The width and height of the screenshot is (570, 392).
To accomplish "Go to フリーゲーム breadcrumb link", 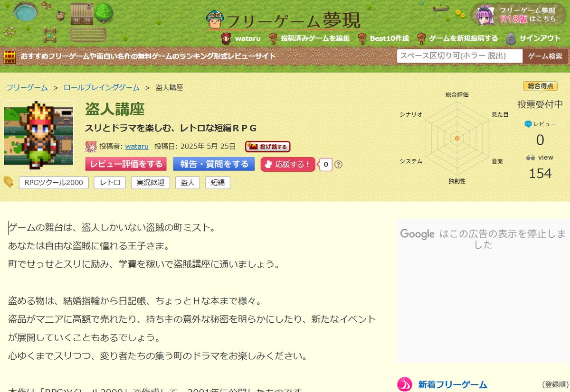I will pyautogui.click(x=27, y=87).
